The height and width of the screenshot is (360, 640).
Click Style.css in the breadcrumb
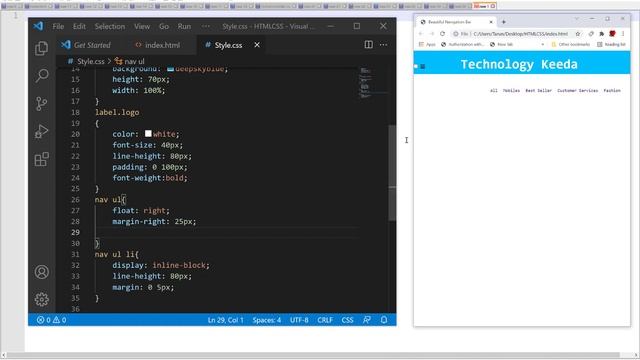pos(91,61)
